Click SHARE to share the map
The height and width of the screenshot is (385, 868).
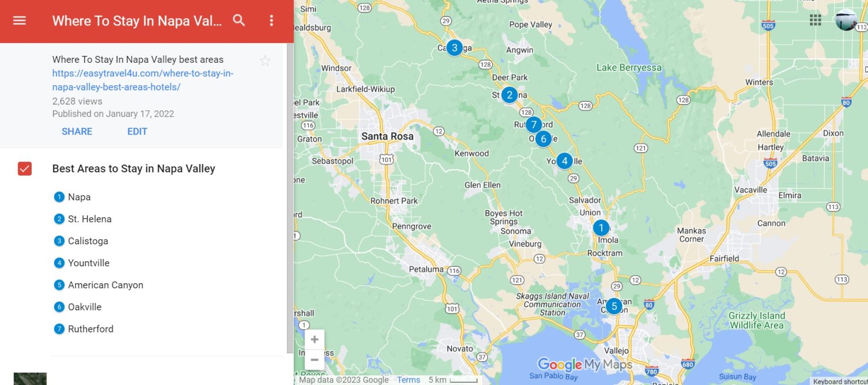76,131
